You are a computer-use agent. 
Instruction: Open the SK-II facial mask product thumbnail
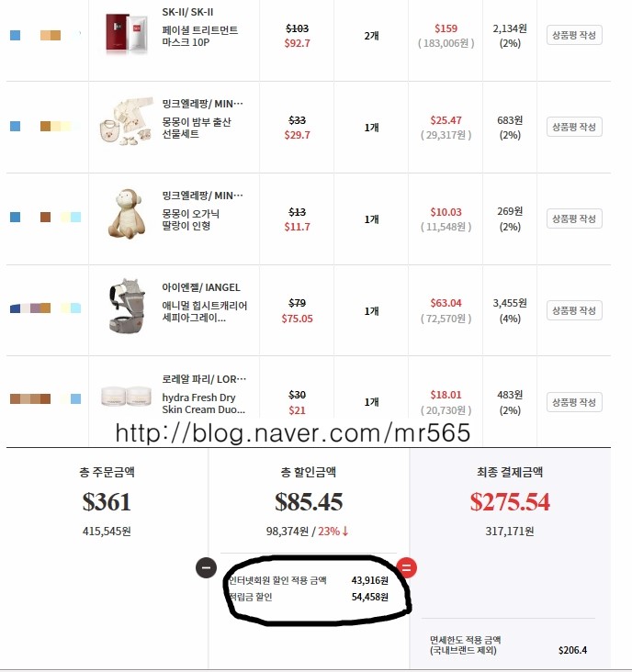coord(127,34)
